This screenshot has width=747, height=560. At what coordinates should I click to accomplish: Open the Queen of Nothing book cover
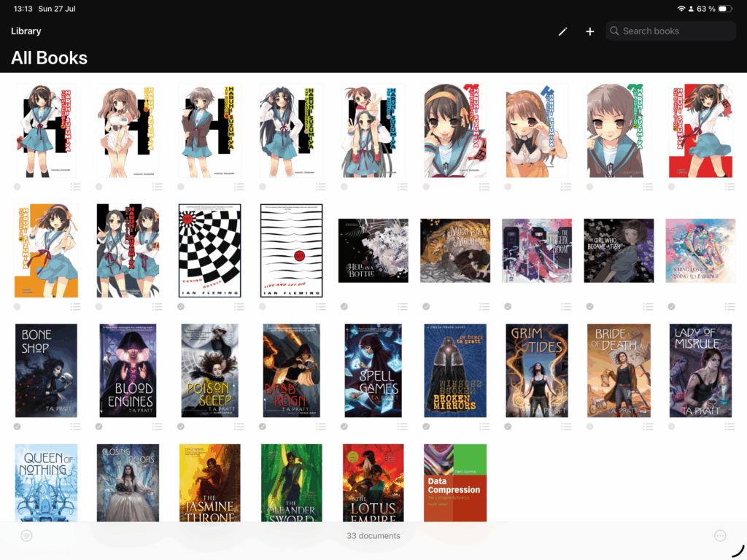46,483
